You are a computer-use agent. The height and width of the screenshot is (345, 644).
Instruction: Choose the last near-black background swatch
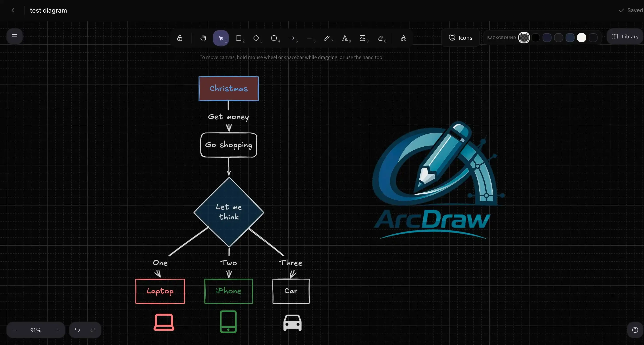pyautogui.click(x=593, y=38)
